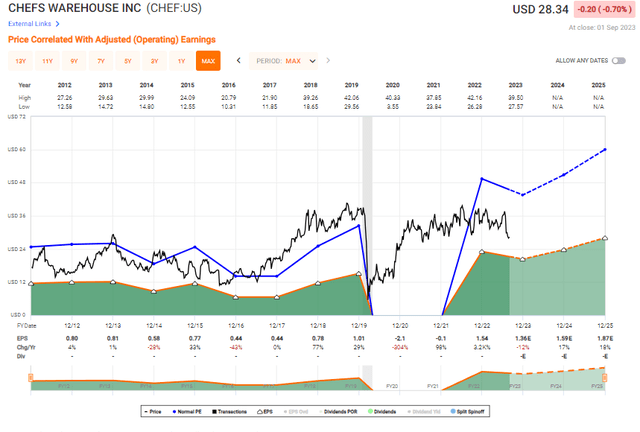This screenshot has height=432, width=640.
Task: Click the chevron beside External Links
Action: point(58,24)
